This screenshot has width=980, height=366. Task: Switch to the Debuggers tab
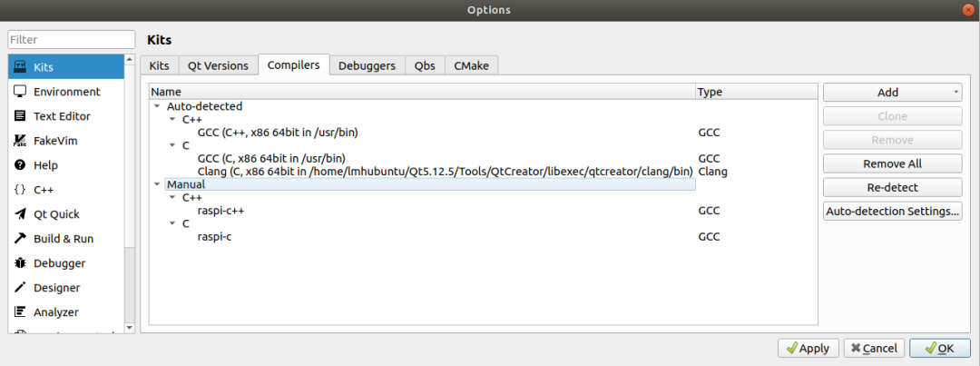point(367,65)
